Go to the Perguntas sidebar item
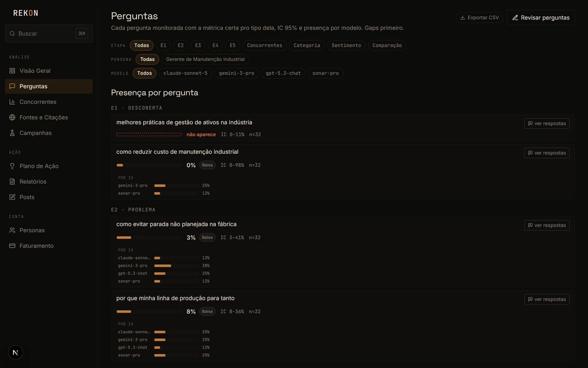Viewport: 588px width, 368px height. click(49, 86)
